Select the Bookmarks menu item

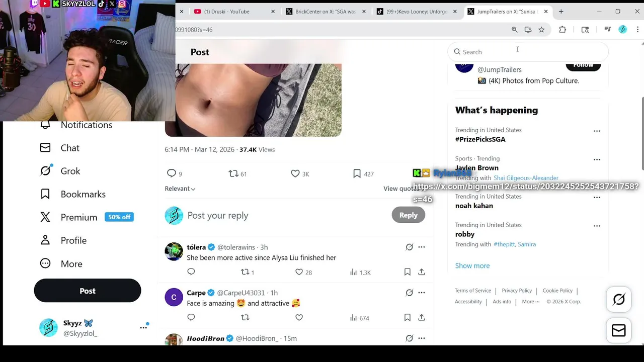[x=73, y=194]
